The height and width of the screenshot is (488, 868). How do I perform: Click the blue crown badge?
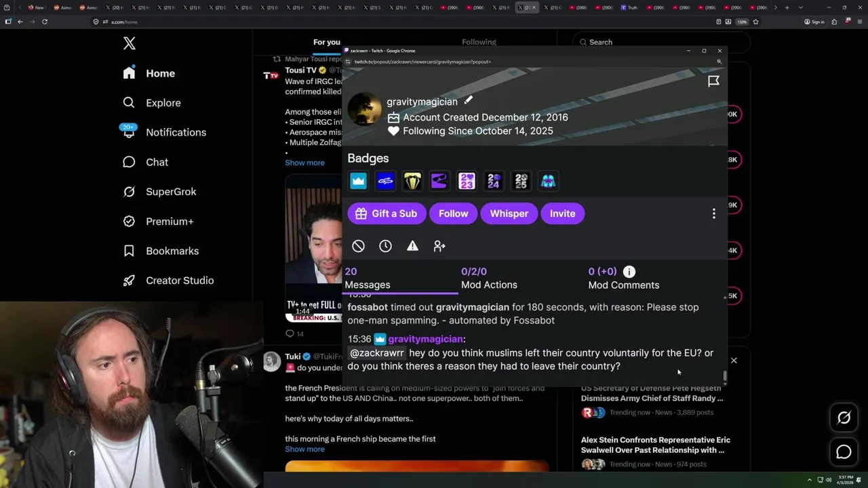click(358, 181)
